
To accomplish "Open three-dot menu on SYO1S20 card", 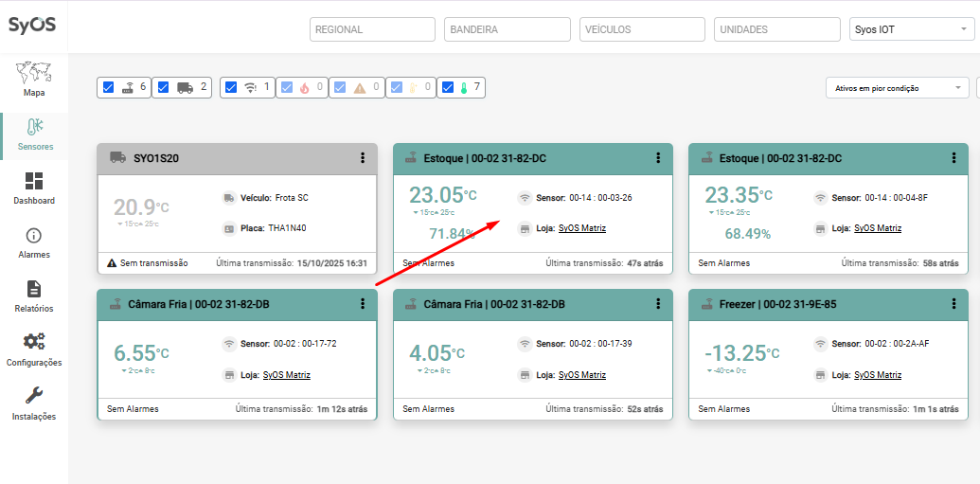I will tap(362, 158).
